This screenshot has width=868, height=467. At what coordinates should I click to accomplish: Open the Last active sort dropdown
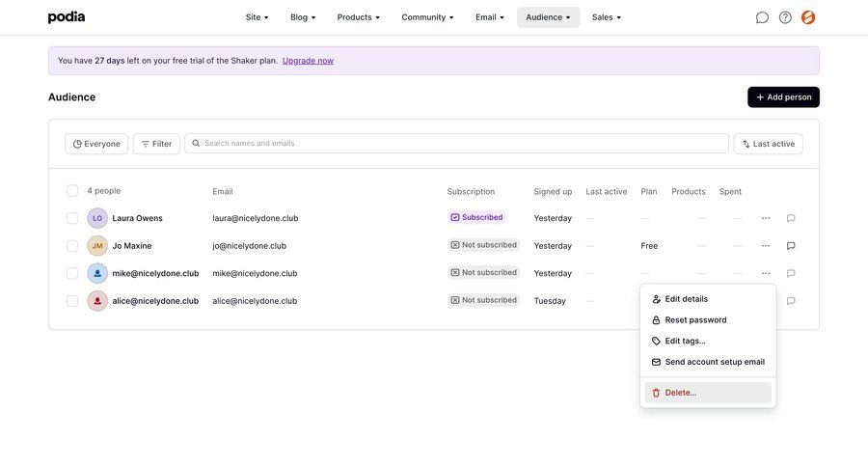click(768, 144)
